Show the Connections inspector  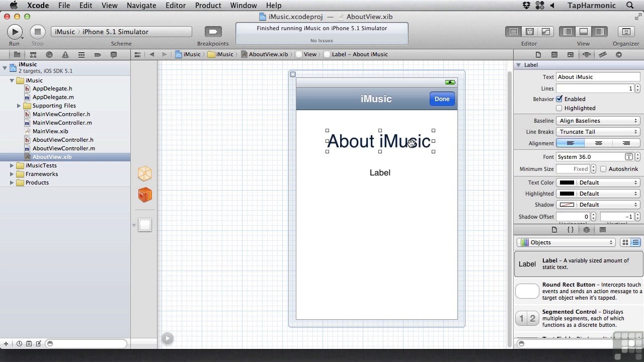[619, 54]
